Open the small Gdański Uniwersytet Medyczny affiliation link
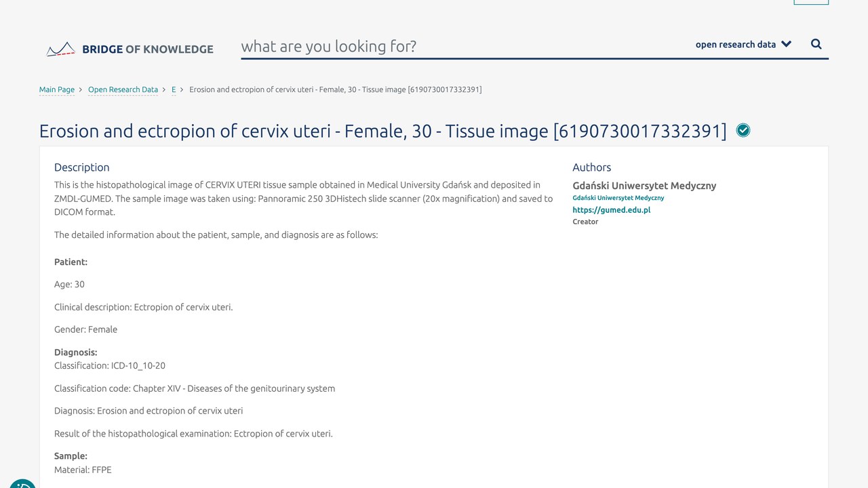This screenshot has width=868, height=488. click(x=618, y=198)
